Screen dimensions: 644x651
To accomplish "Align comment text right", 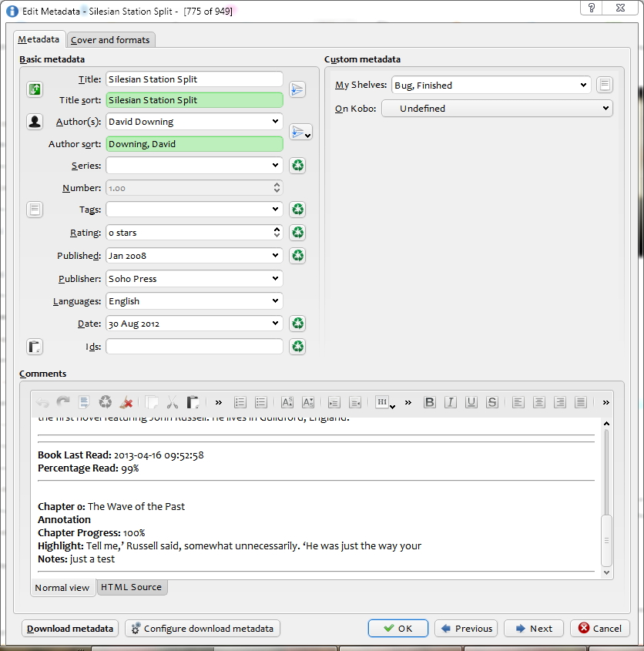I will tap(560, 402).
